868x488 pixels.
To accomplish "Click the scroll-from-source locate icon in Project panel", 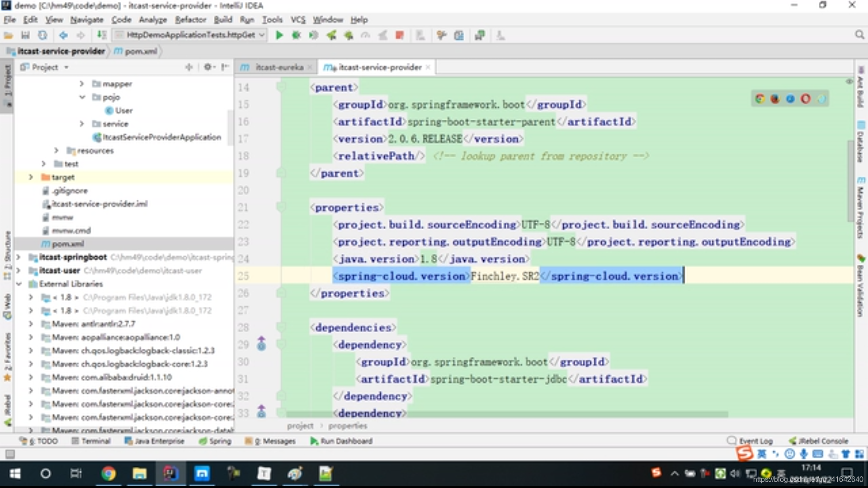I will [189, 67].
